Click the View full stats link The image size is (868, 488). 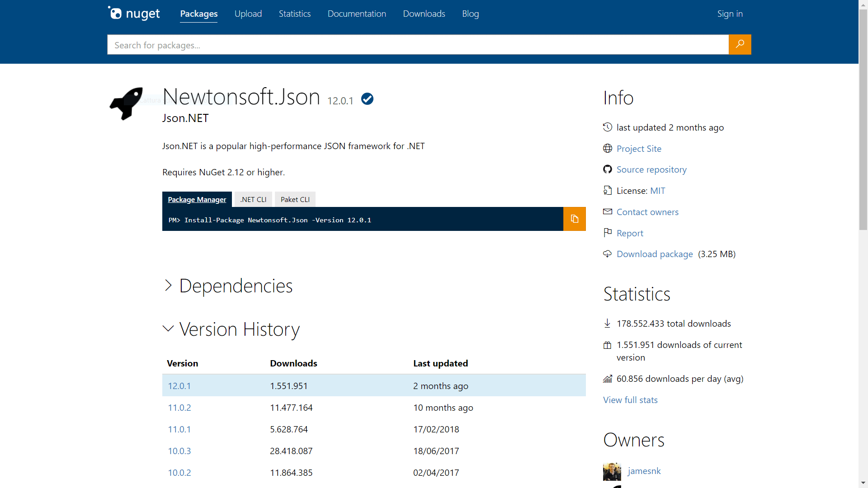(x=630, y=399)
